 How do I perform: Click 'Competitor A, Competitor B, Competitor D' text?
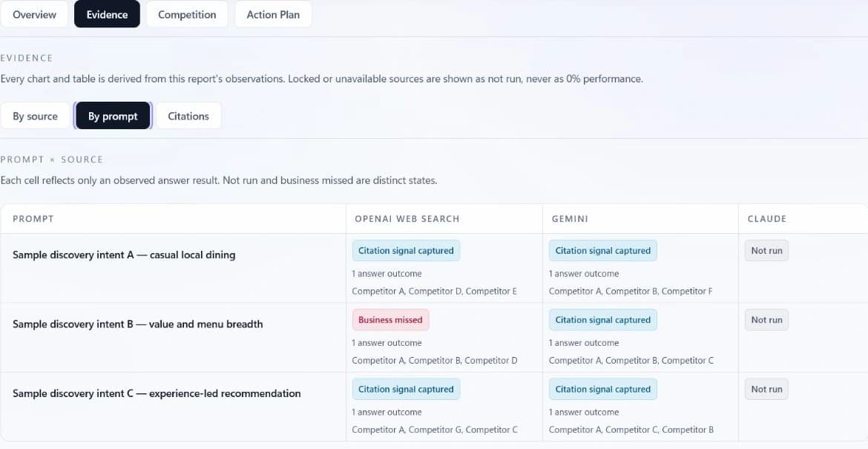(435, 361)
